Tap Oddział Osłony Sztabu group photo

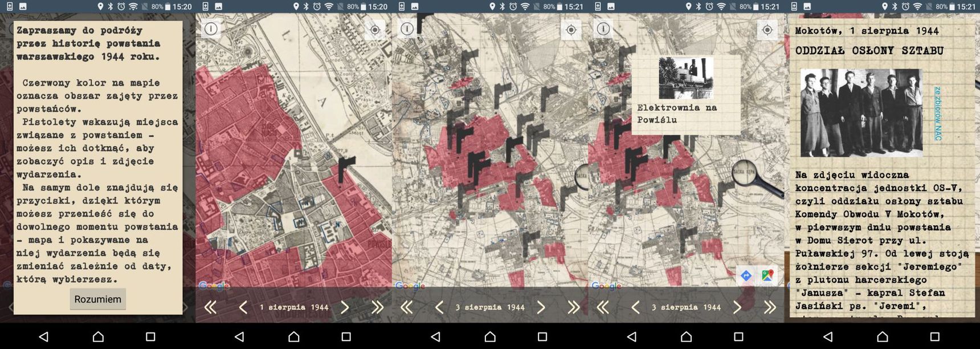[x=861, y=113]
